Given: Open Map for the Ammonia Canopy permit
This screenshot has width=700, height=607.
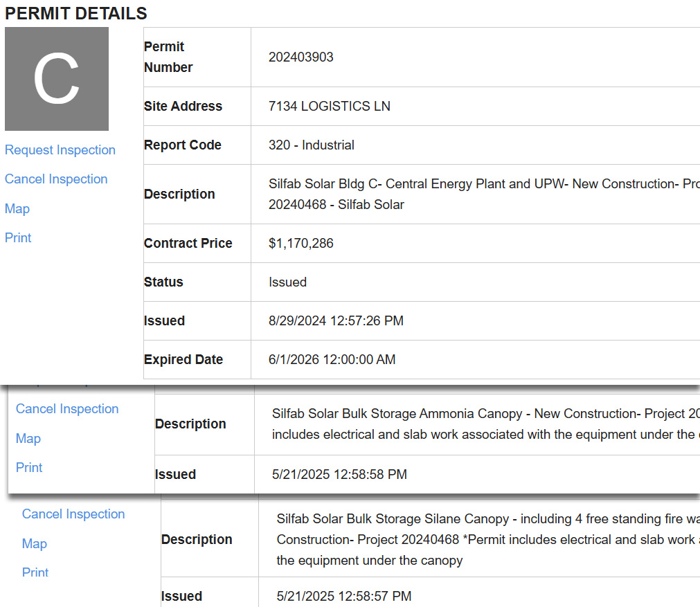Looking at the screenshot, I should (x=28, y=439).
